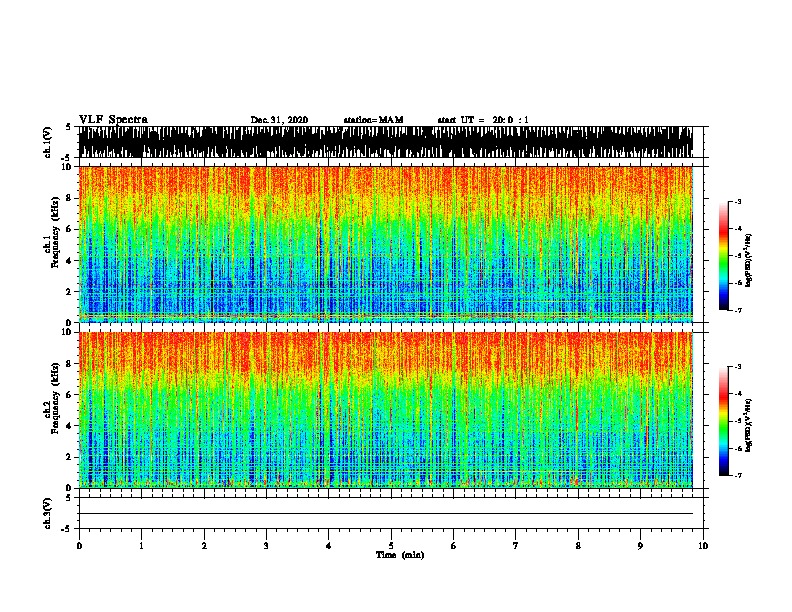This screenshot has width=792, height=612.
Task: Click the ch.1 frequency tick "8"
Action: [70, 198]
